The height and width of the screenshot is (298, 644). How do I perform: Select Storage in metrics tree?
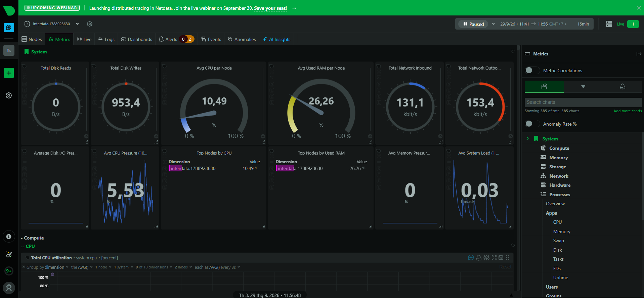click(x=558, y=167)
